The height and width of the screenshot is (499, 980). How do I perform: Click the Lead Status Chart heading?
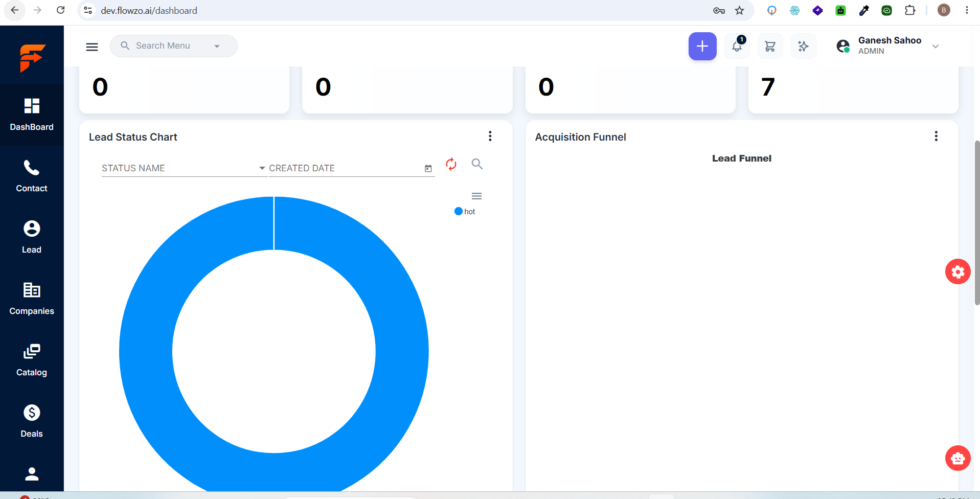133,137
